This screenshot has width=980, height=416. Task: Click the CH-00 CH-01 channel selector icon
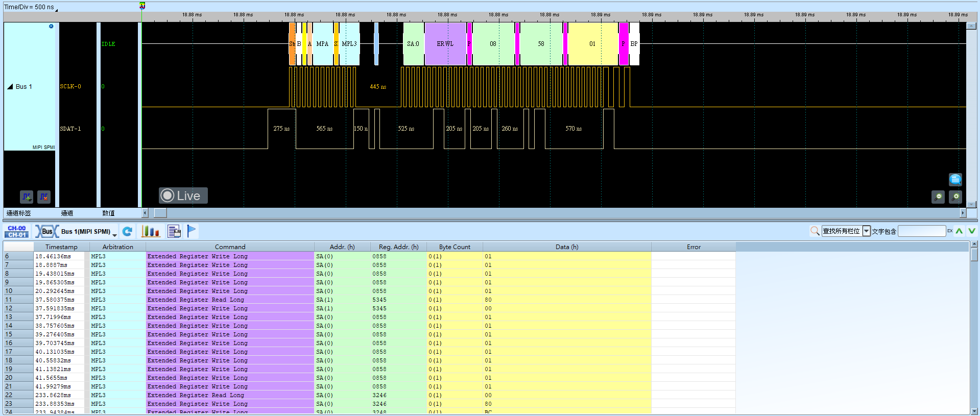[17, 232]
